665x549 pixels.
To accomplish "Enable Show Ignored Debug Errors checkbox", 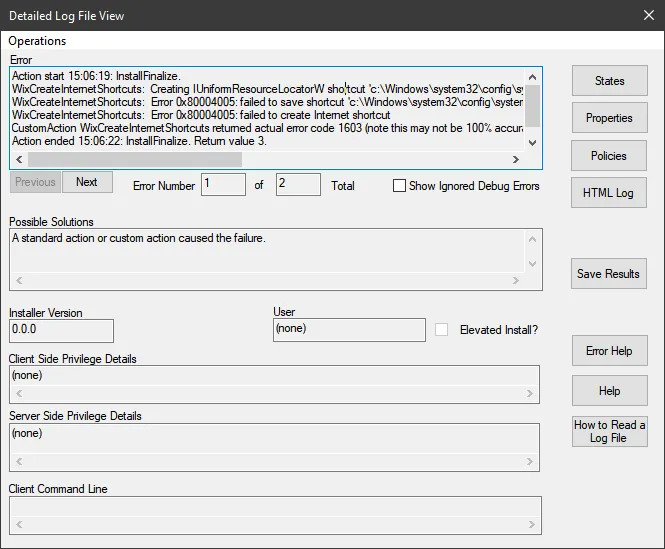I will pos(399,186).
